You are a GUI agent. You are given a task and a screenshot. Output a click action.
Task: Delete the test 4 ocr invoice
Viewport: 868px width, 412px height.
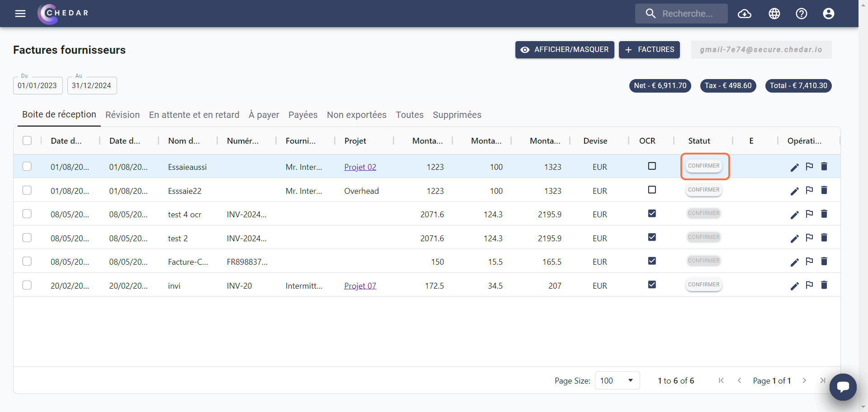click(824, 214)
